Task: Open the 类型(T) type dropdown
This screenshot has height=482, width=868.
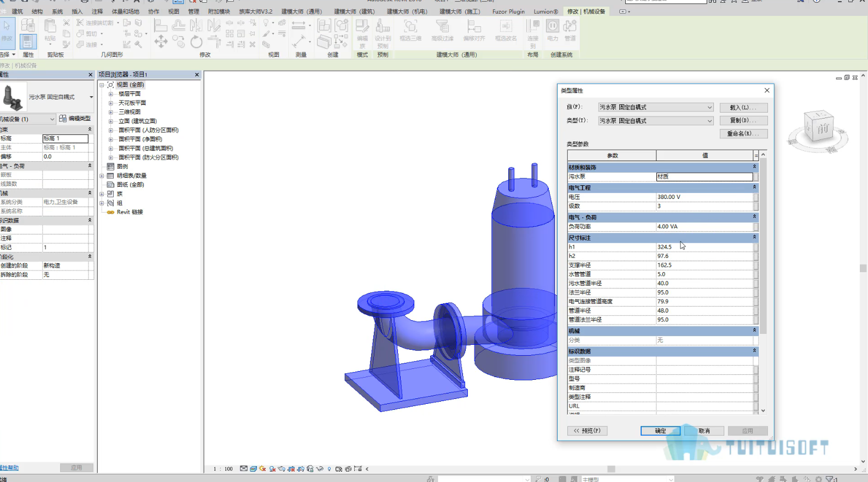Action: tap(709, 121)
